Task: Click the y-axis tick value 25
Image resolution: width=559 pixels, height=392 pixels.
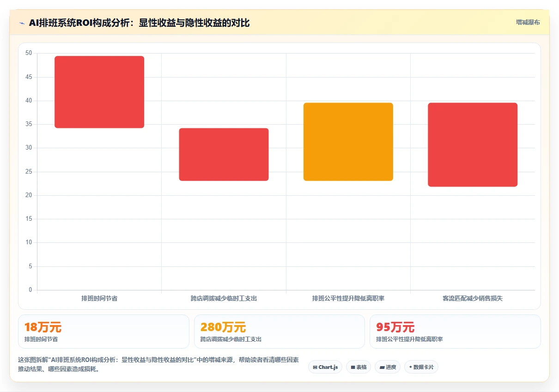Action: 29,172
